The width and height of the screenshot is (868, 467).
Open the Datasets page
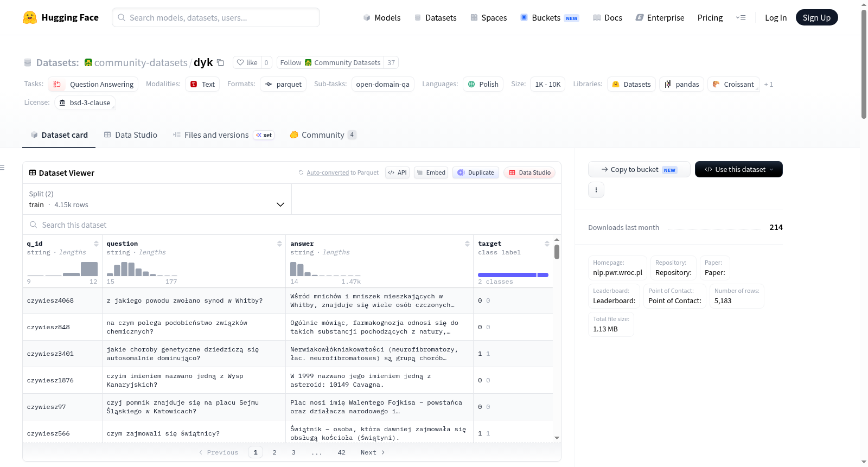[x=436, y=18]
